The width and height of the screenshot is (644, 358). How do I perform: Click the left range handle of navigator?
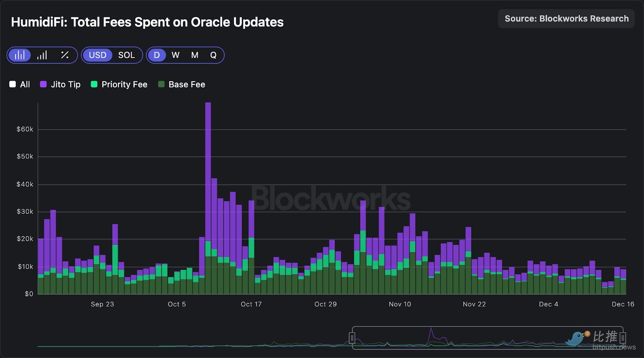tap(352, 337)
